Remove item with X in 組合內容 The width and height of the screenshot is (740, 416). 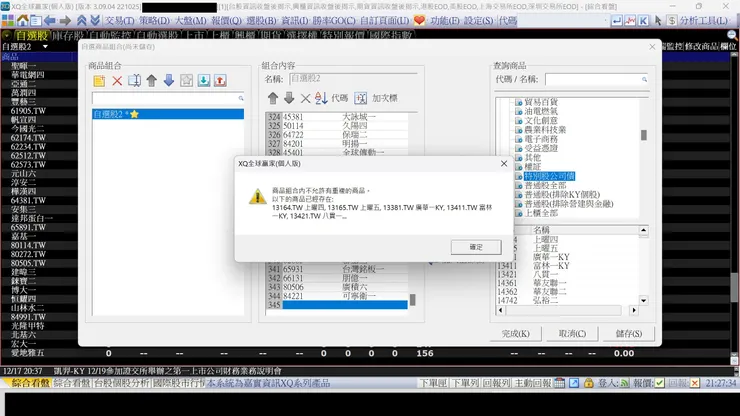coord(305,98)
